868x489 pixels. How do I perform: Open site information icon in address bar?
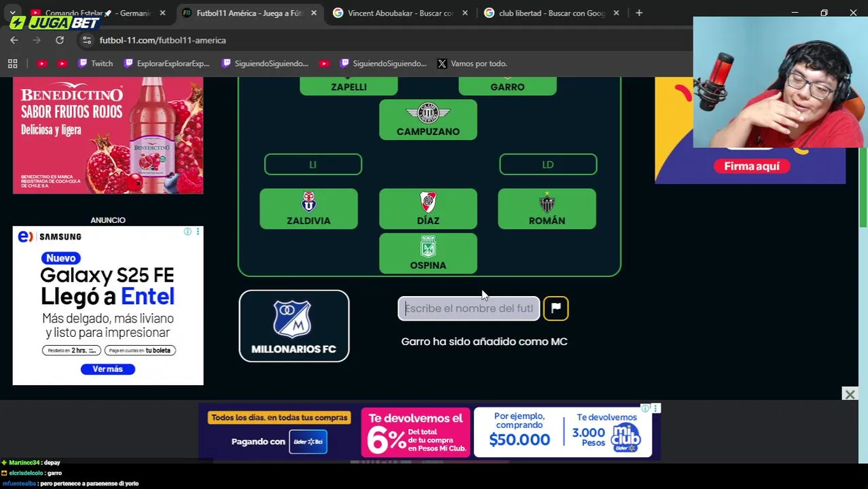point(86,40)
